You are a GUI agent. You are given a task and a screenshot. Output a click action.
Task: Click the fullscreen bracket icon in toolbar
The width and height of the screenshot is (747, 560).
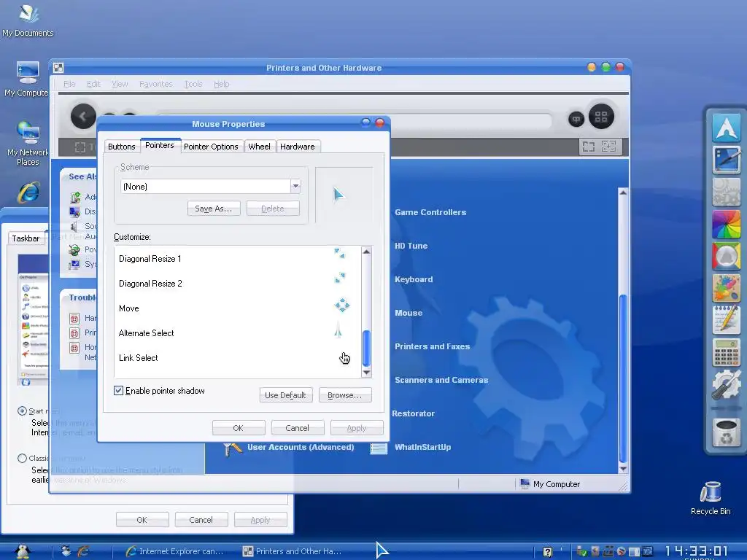(x=589, y=147)
